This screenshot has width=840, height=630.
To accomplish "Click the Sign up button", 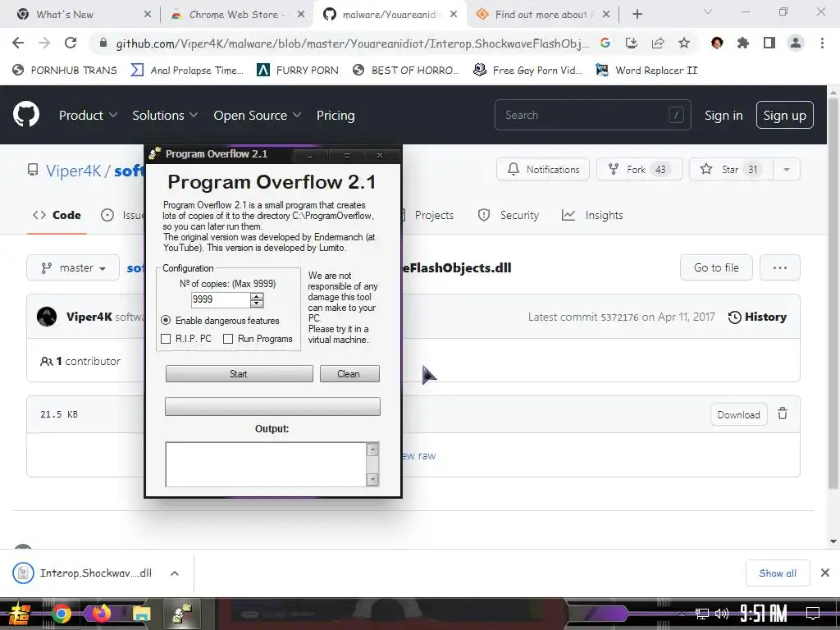I will point(784,115).
